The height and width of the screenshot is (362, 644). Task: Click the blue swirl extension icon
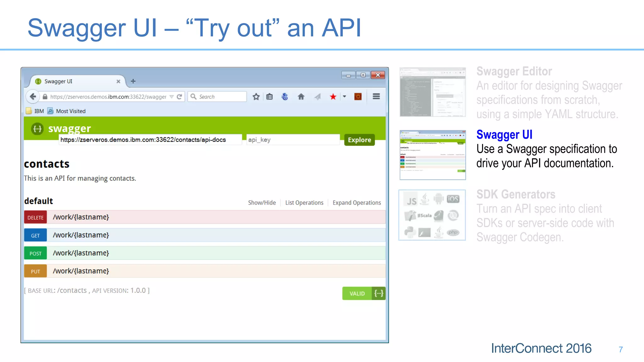[285, 96]
